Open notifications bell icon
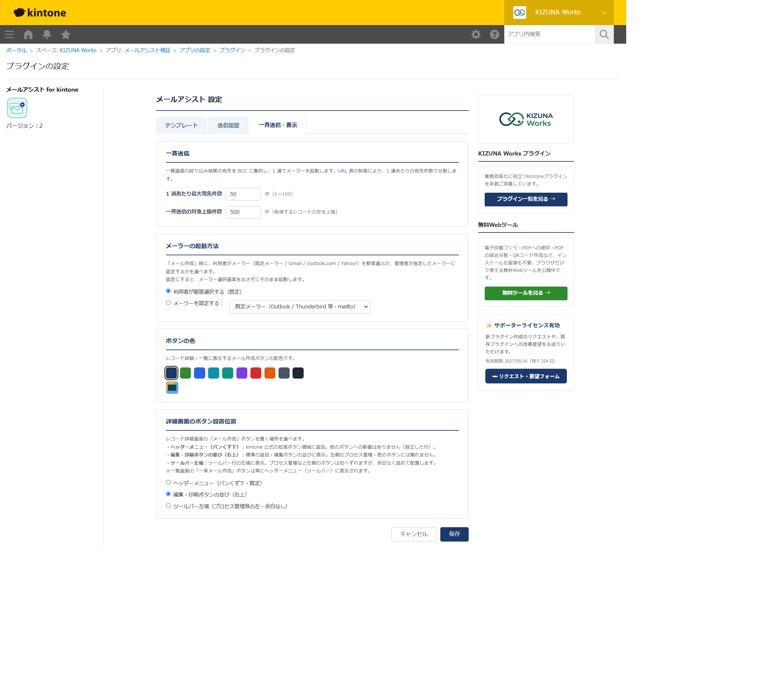This screenshot has width=773, height=700. [x=47, y=35]
